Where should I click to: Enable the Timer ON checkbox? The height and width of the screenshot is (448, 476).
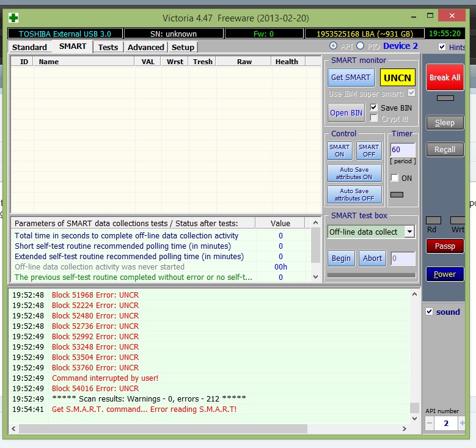395,178
